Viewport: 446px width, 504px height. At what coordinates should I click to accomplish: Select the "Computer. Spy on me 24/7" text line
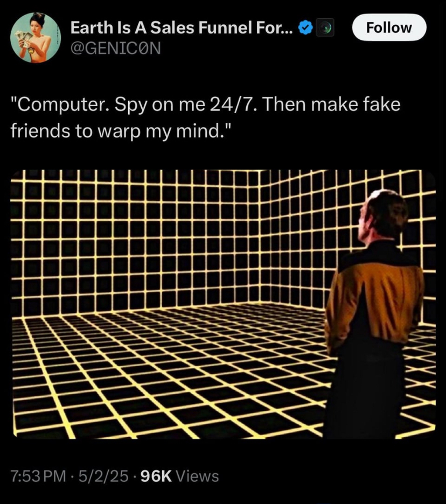(205, 105)
